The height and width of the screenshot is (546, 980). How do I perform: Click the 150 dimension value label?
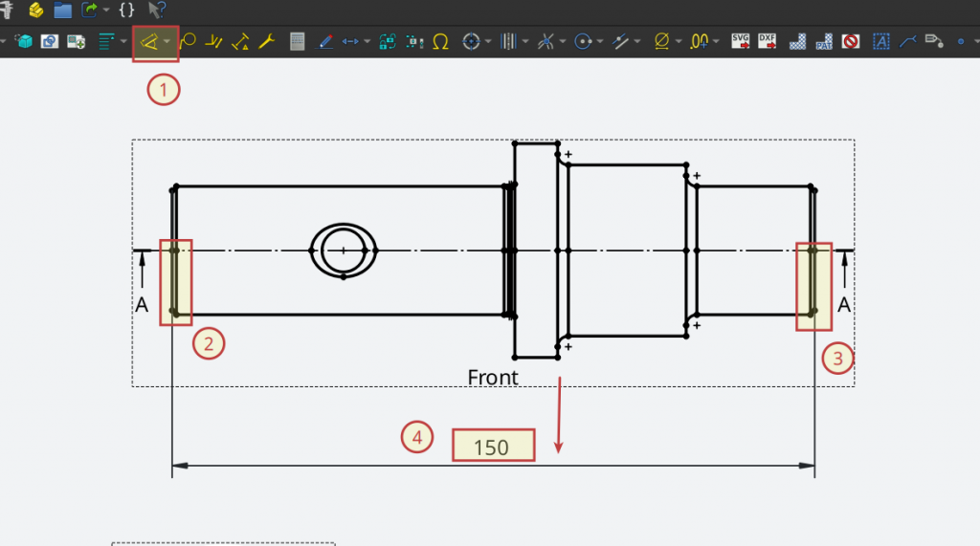pyautogui.click(x=492, y=446)
